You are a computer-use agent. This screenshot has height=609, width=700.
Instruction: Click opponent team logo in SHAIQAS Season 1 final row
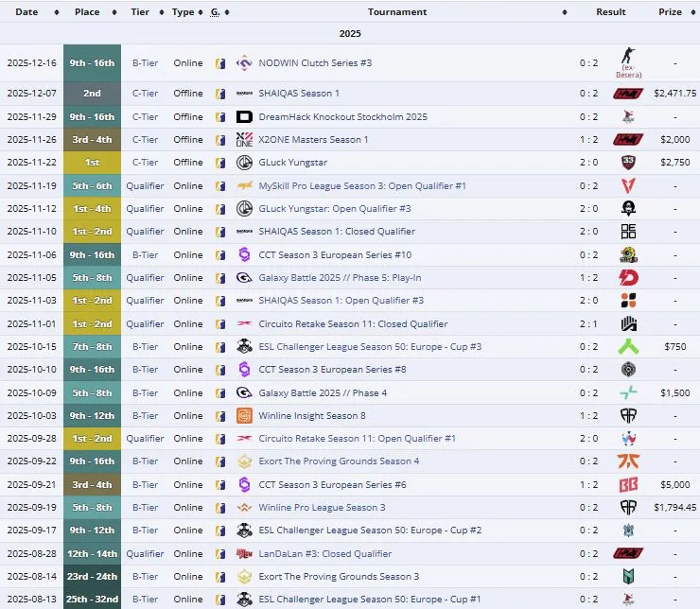click(628, 94)
